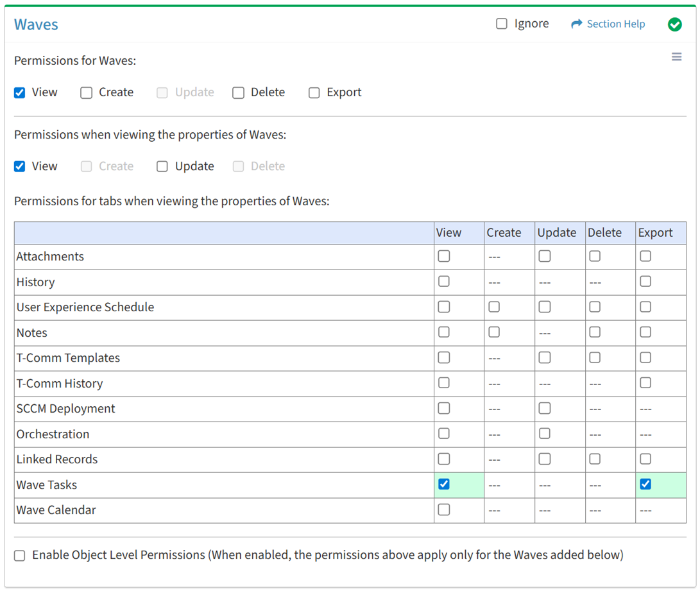700x591 pixels.
Task: Uncheck View for Waves properties
Action: [20, 166]
